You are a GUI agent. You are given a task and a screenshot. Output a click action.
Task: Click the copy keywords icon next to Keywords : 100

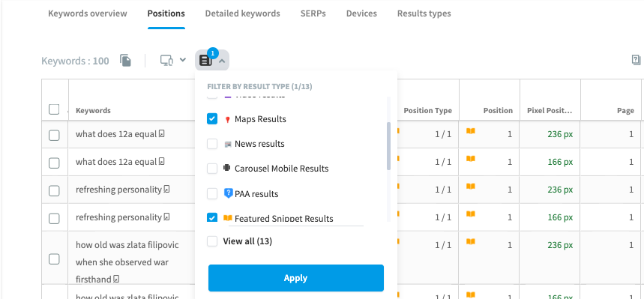click(126, 61)
